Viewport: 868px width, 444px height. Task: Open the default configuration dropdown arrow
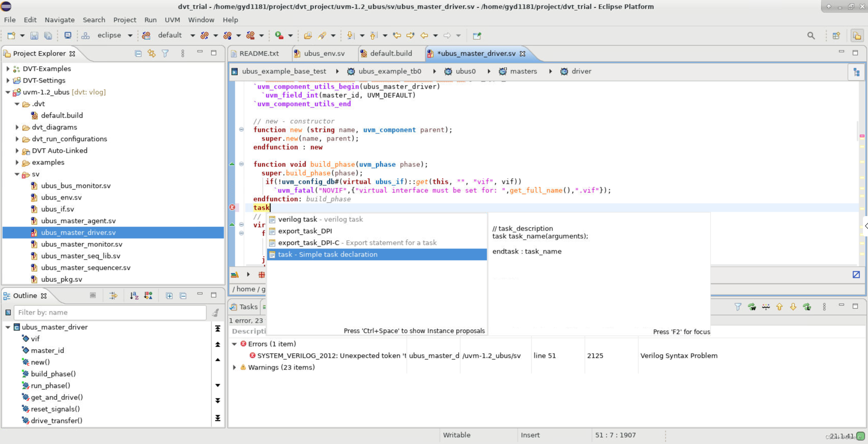click(x=192, y=35)
